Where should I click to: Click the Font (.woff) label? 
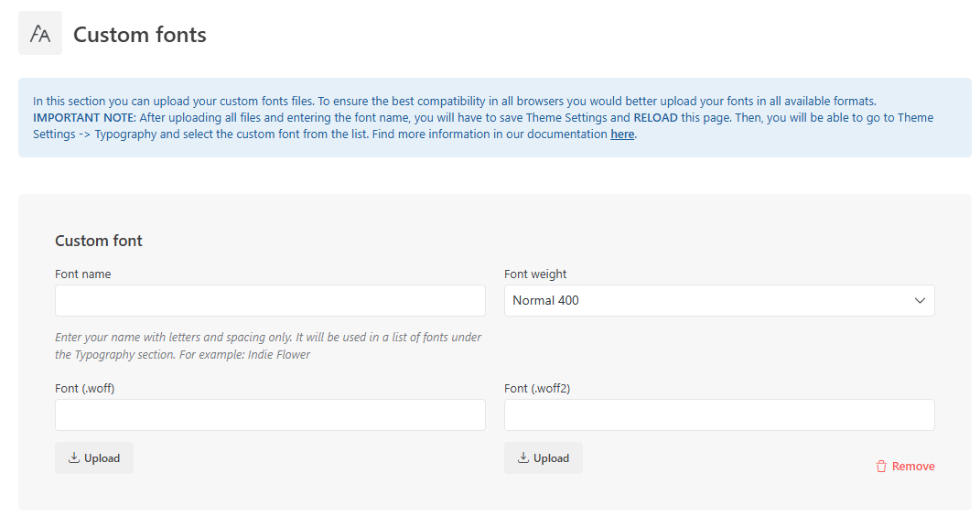(85, 388)
